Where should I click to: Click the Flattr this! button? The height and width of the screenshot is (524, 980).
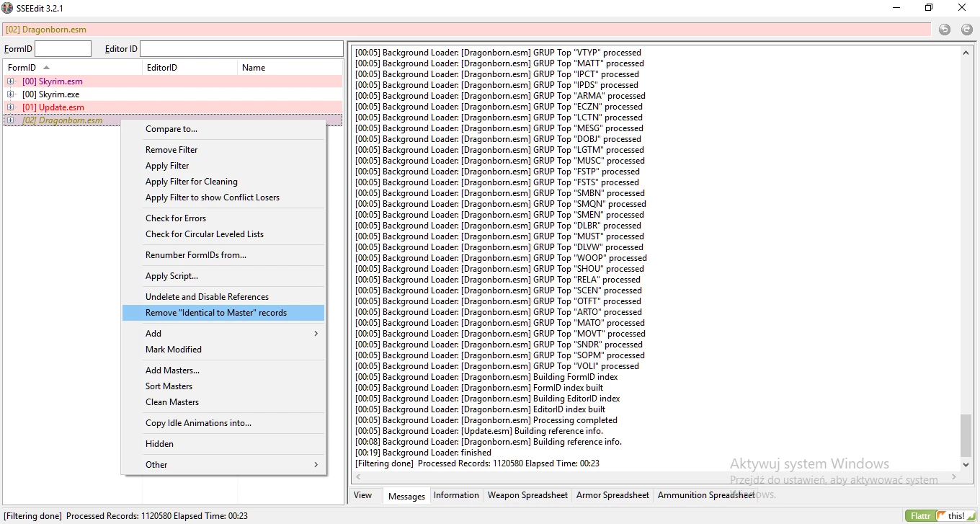point(940,516)
